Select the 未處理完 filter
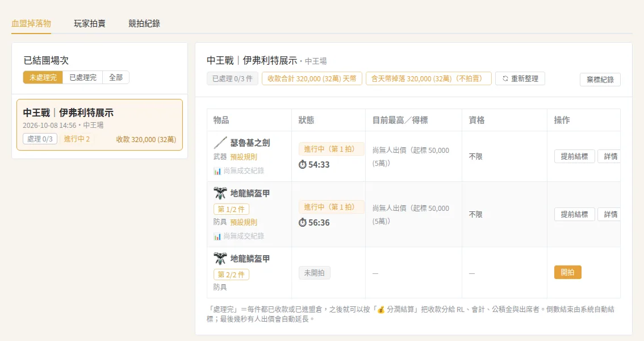 [43, 77]
